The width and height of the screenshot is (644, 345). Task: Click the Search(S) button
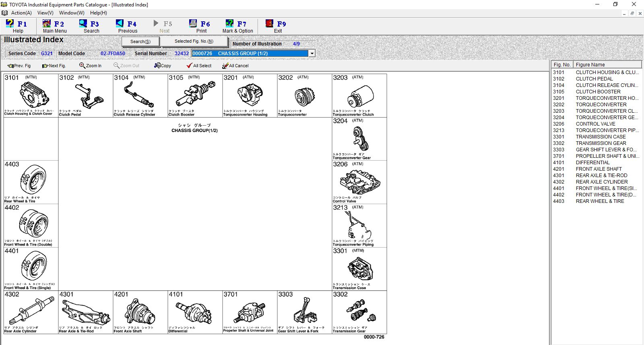coord(140,41)
